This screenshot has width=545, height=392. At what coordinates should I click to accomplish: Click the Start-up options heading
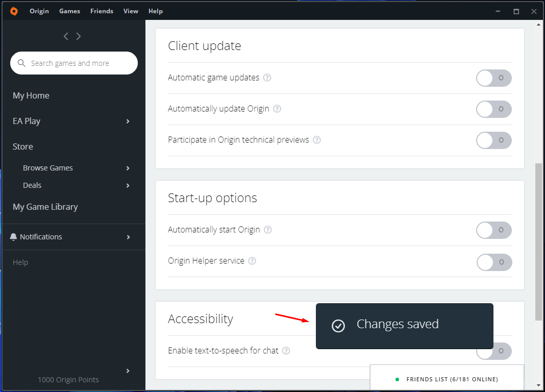[212, 198]
